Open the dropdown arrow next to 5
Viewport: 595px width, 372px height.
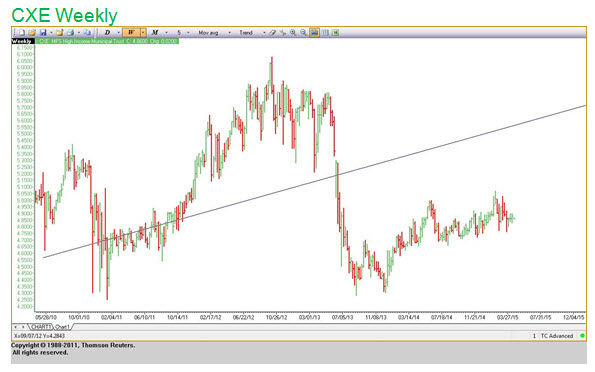188,33
